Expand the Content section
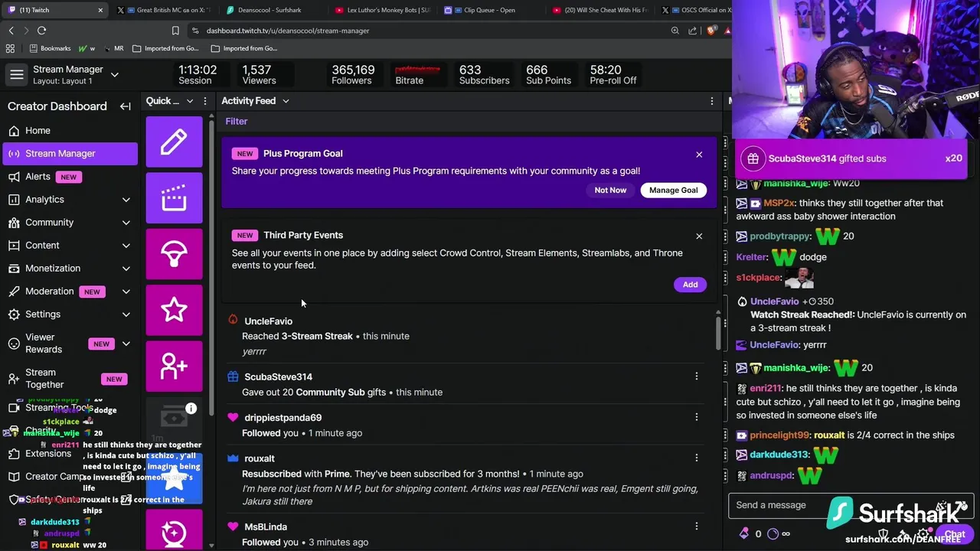The height and width of the screenshot is (551, 980). (x=126, y=246)
